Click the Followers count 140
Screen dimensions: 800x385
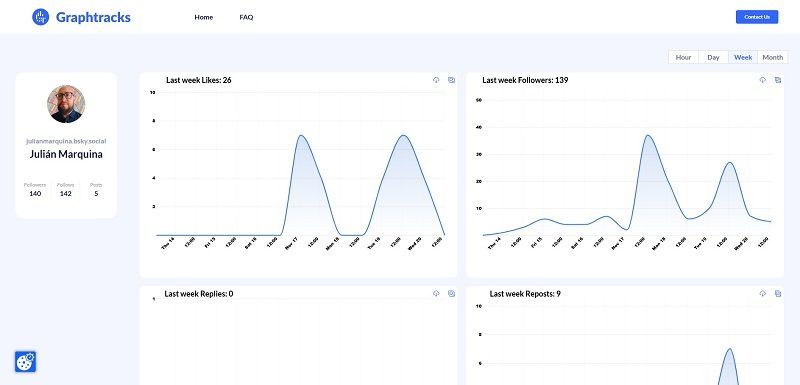(x=35, y=193)
